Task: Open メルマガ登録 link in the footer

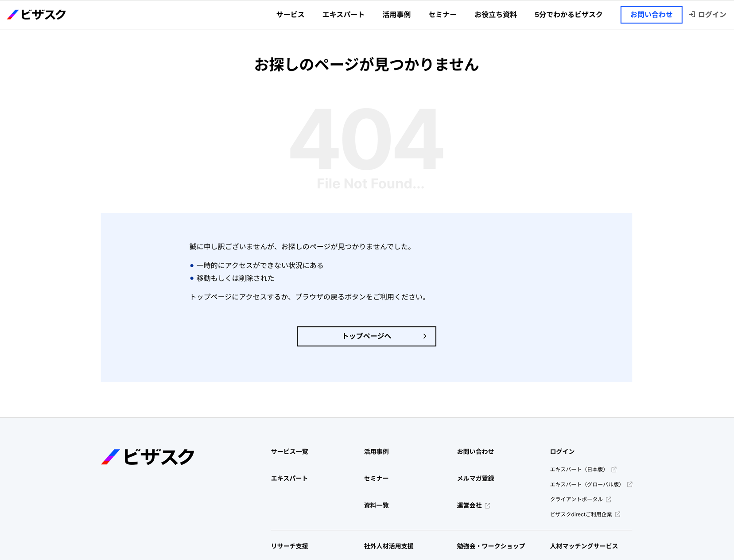Action: point(475,478)
